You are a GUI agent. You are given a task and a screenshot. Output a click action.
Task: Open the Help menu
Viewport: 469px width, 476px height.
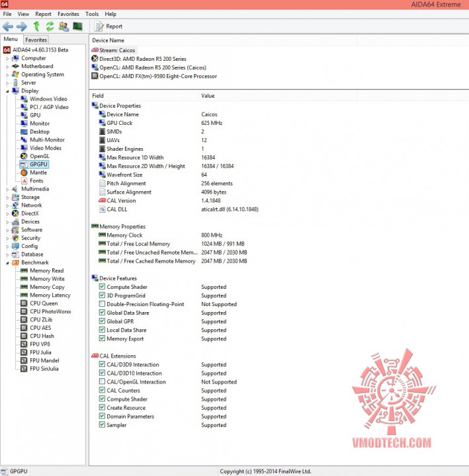[110, 14]
